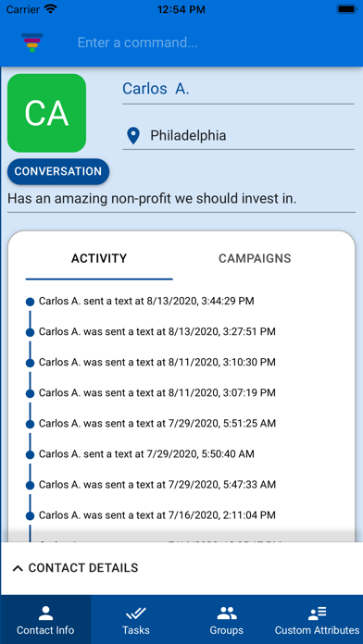Open the Conversation button
Viewport: 363px width, 644px height.
[x=58, y=172]
